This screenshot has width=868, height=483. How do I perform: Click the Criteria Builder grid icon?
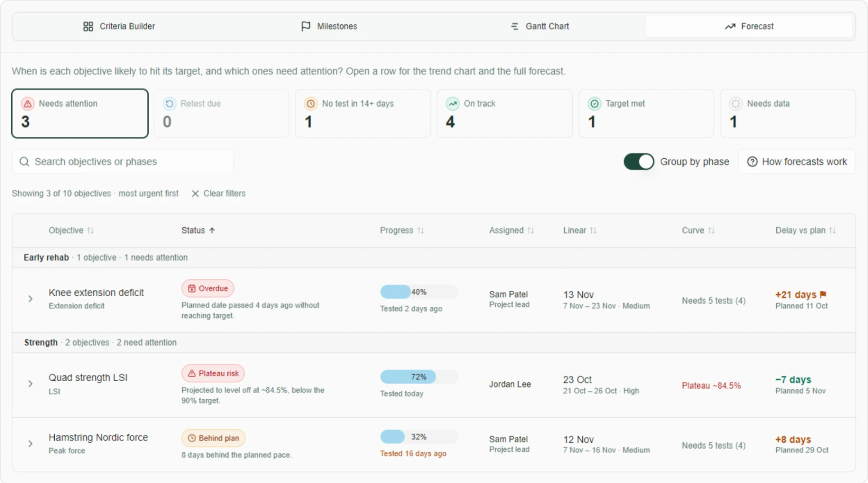click(x=88, y=27)
